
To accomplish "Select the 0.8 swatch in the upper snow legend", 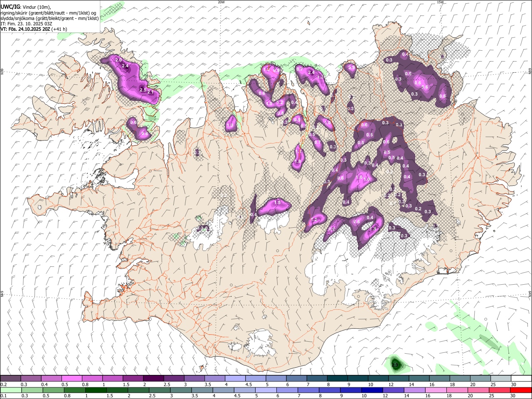I will 92,379.
